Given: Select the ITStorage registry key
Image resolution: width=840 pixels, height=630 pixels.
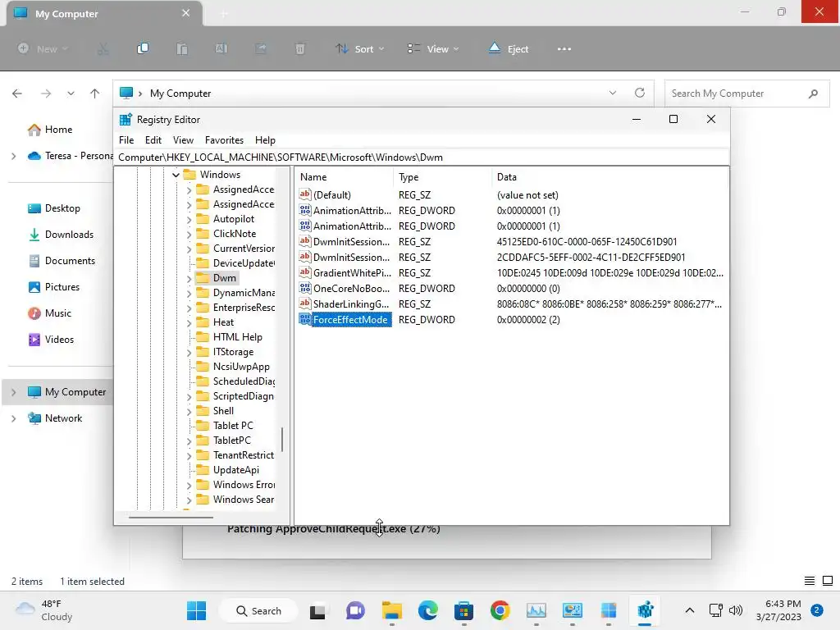Looking at the screenshot, I should (233, 352).
